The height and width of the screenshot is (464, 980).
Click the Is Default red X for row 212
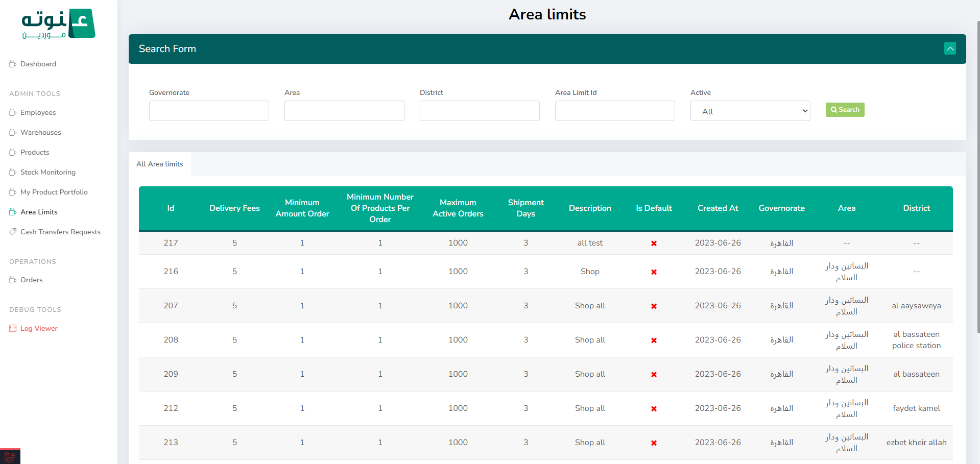coord(654,409)
